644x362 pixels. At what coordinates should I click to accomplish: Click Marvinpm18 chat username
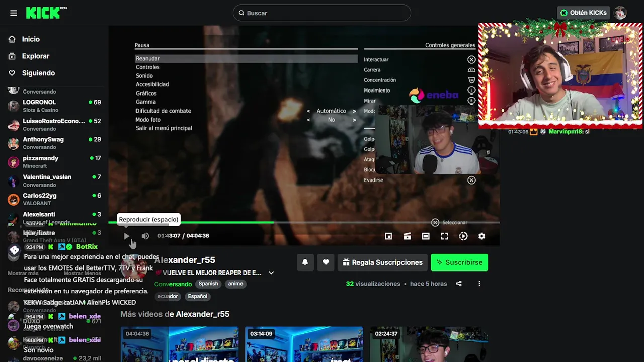[566, 131]
